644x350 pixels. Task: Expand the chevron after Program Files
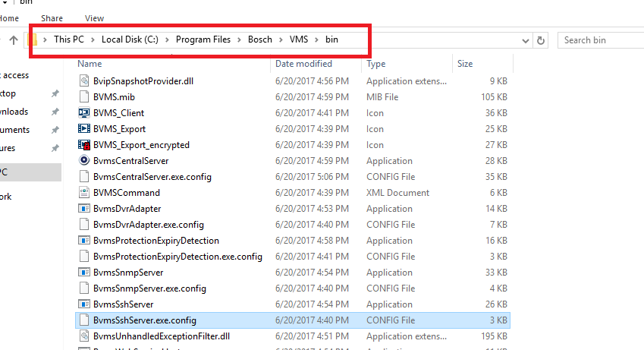239,39
